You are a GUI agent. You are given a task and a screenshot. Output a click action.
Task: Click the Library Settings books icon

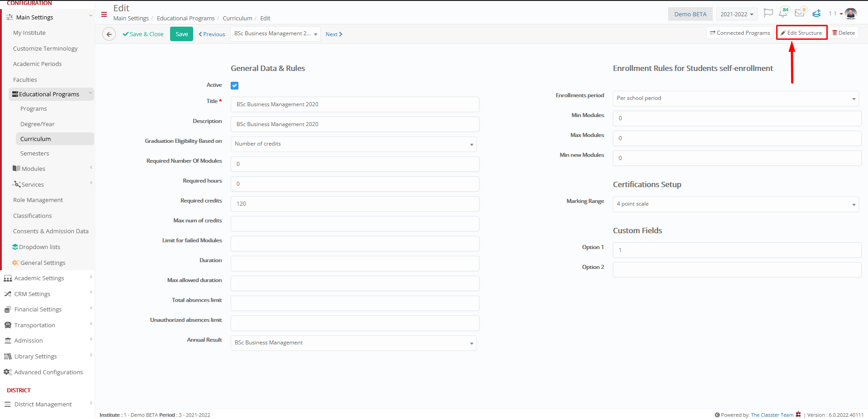[x=8, y=356]
